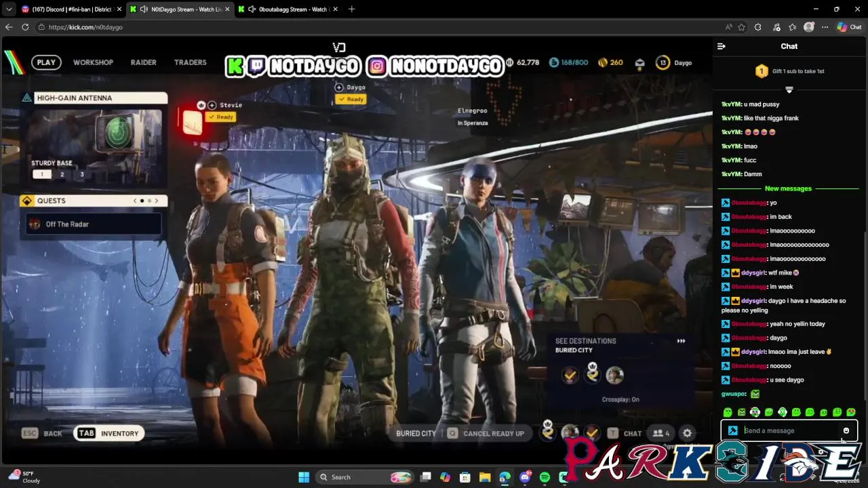Click username ddysgirl in wtf mike message
868x488 pixels.
click(753, 272)
